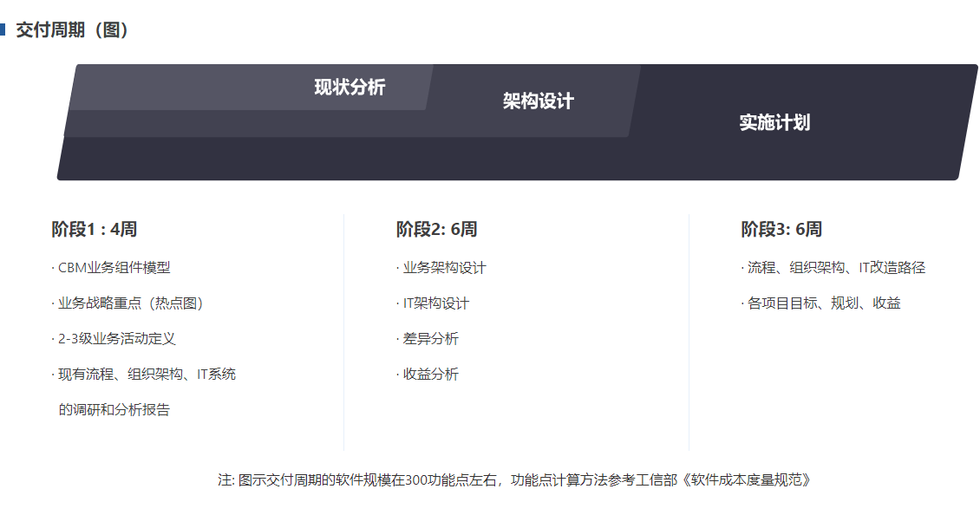Click the blue square marker beside the 交付周期 heading
This screenshot has height=515, width=980.
click(x=3, y=30)
